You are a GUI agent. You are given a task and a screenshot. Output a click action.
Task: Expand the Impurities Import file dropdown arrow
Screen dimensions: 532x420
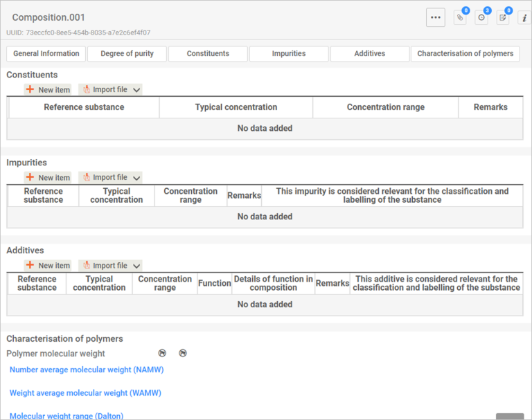pos(136,178)
